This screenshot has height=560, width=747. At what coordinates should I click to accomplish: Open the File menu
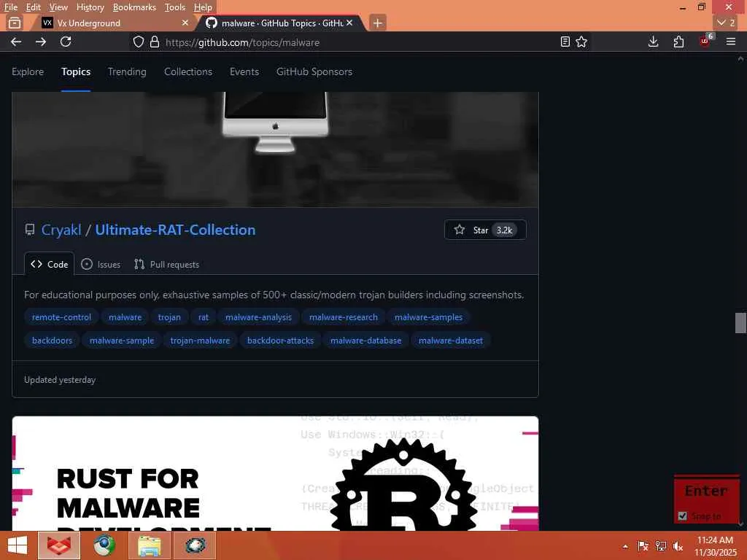tap(10, 7)
